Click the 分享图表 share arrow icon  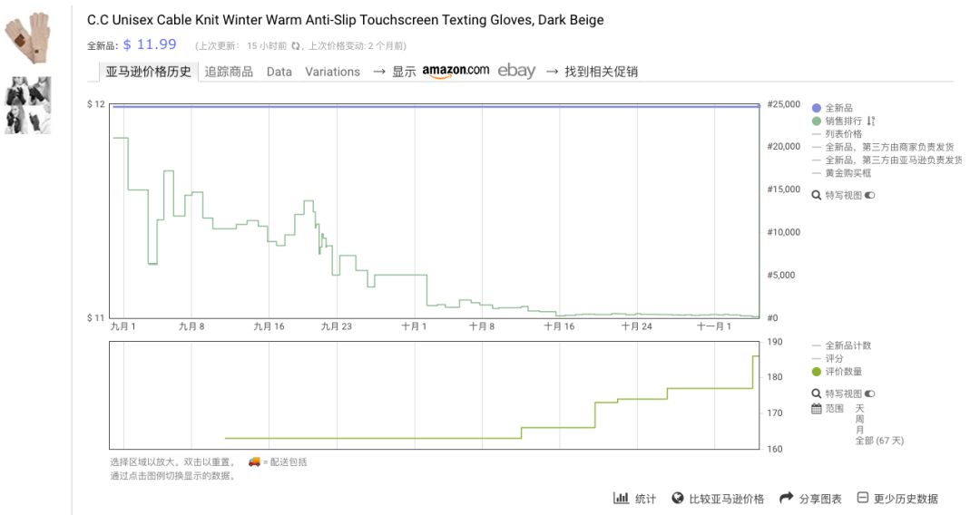787,498
